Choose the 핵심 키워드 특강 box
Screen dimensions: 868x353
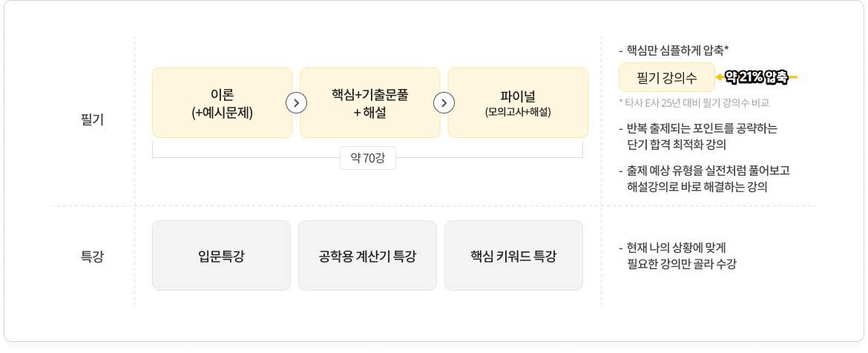coord(513,256)
